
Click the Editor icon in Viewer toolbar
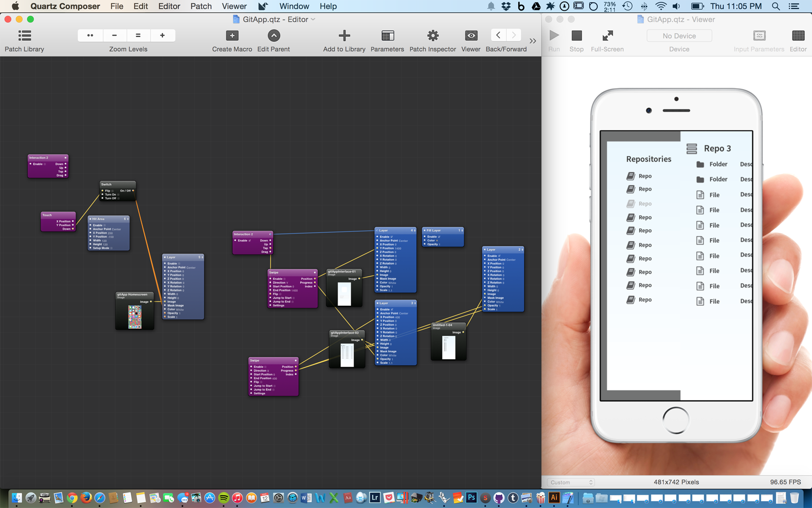tap(798, 36)
